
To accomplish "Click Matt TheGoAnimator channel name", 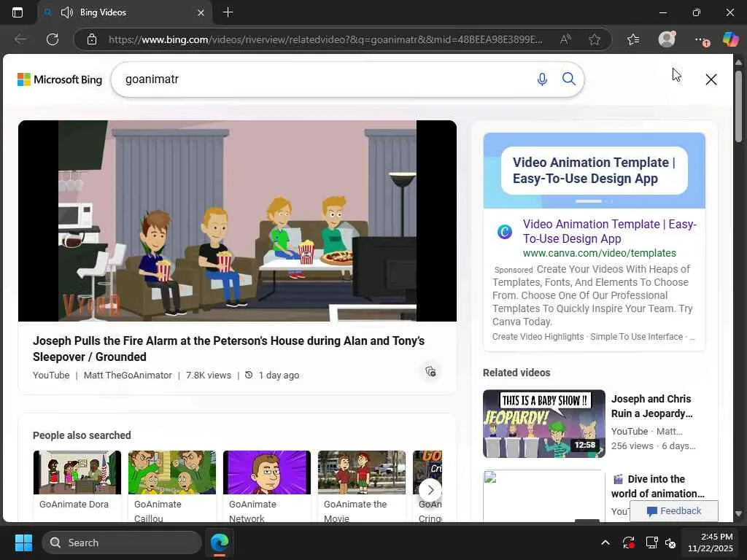I will click(x=128, y=376).
